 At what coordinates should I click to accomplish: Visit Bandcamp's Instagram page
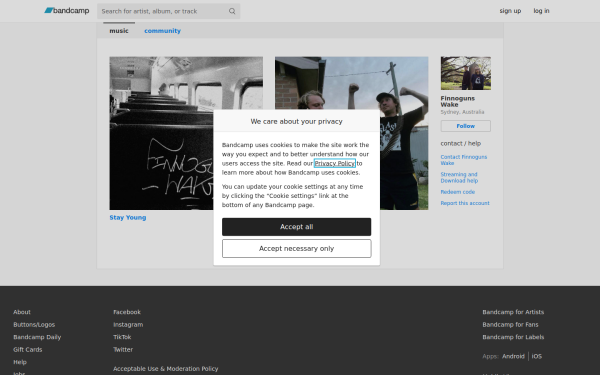(128, 324)
